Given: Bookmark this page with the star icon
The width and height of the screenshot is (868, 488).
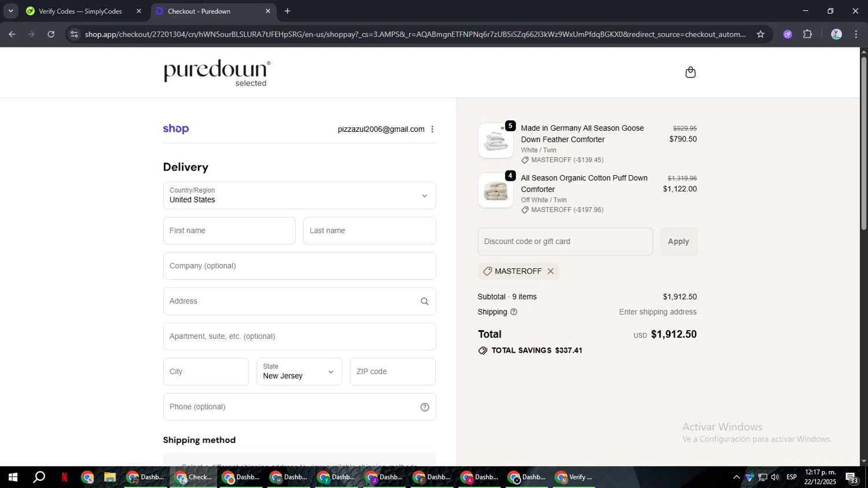Looking at the screenshot, I should [x=760, y=34].
